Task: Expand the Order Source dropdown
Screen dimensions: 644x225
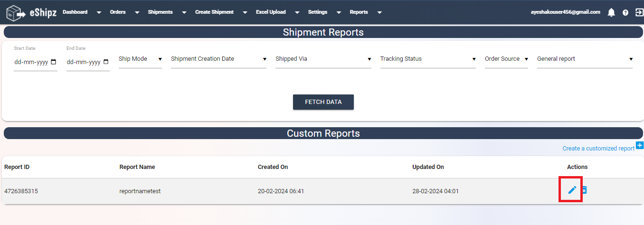Action: (506, 59)
